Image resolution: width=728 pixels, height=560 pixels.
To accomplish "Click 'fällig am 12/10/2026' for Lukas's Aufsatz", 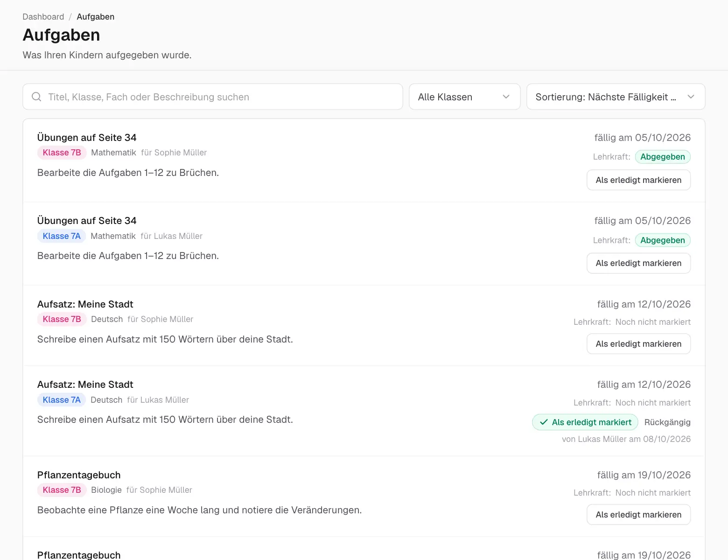I will click(x=644, y=385).
